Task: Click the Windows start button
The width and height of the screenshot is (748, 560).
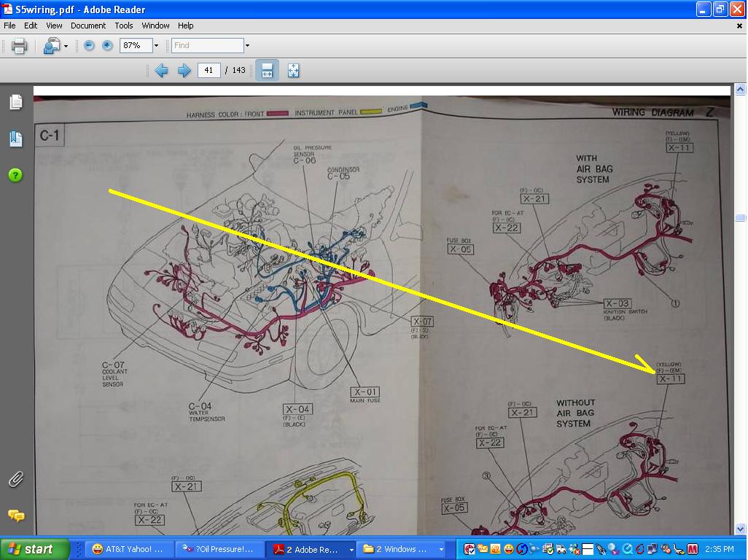Action: tap(34, 549)
